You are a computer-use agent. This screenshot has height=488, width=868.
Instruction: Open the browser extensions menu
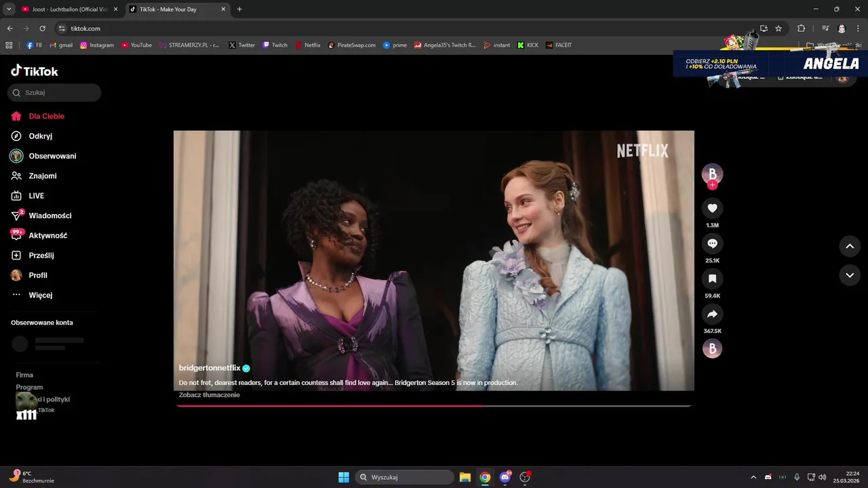coord(801,28)
